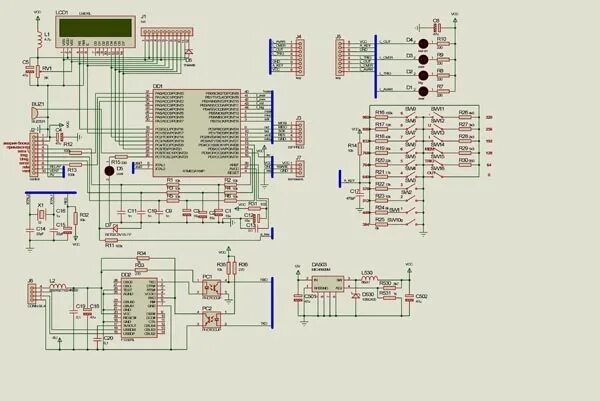
Task: Select the J7 connector
Action: (300, 168)
